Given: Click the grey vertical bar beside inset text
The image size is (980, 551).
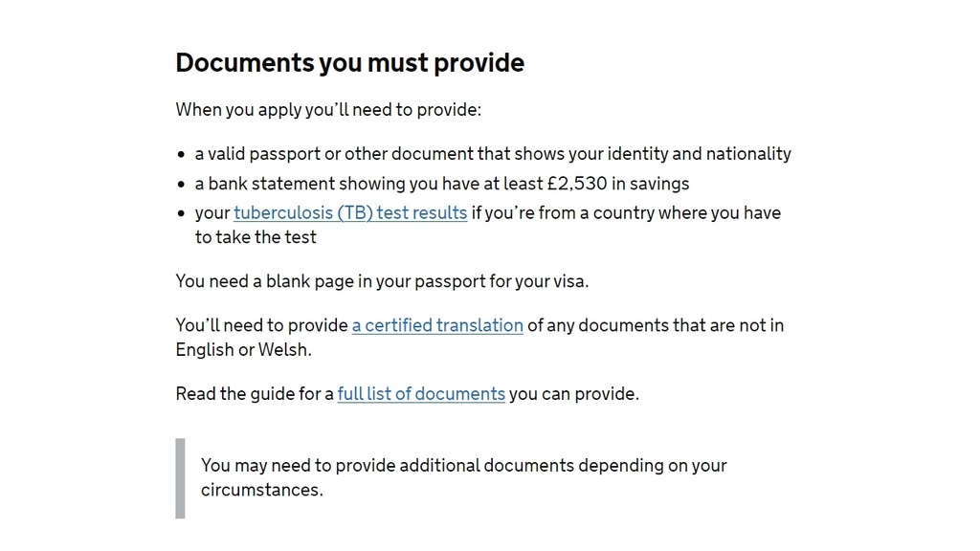Looking at the screenshot, I should click(x=180, y=478).
